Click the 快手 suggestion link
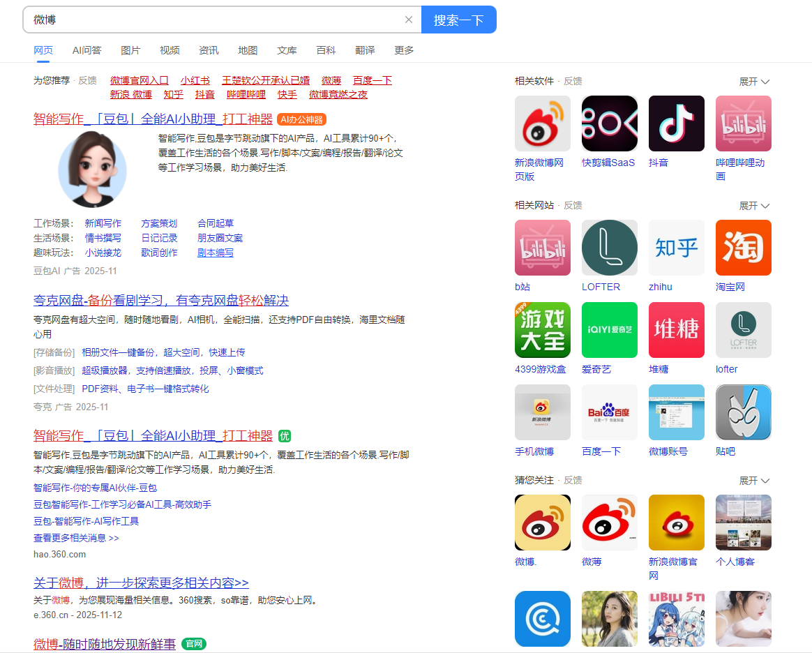The width and height of the screenshot is (812, 653). pyautogui.click(x=287, y=94)
